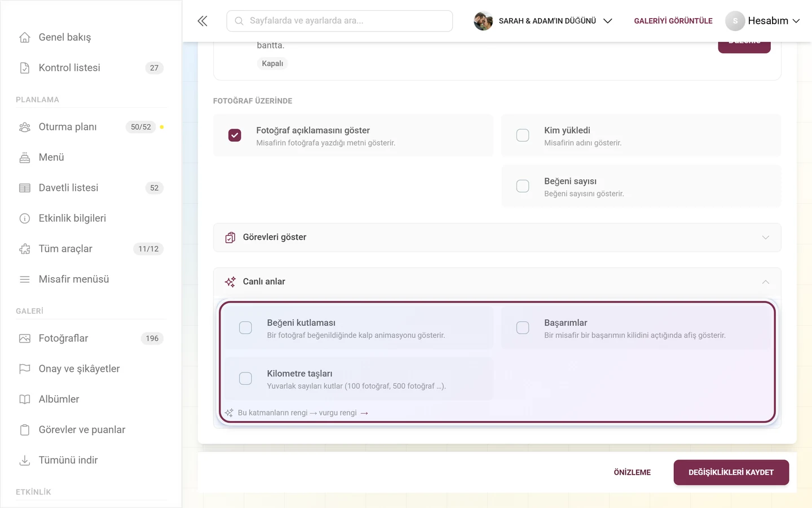
Task: Check the Kilometre taşları checkbox
Action: point(245,379)
